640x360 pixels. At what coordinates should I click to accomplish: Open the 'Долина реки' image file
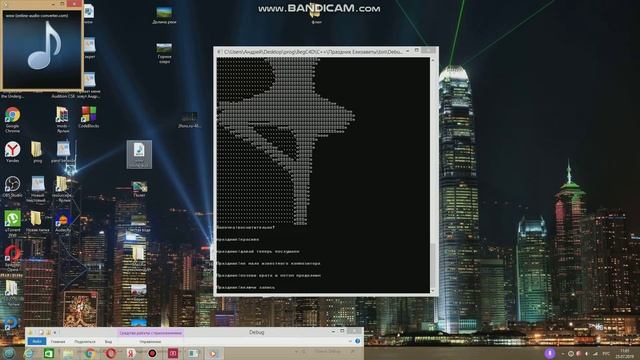164,15
